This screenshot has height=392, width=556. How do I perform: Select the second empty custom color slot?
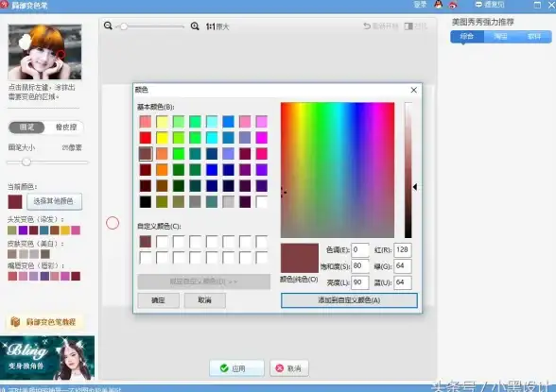pos(162,242)
